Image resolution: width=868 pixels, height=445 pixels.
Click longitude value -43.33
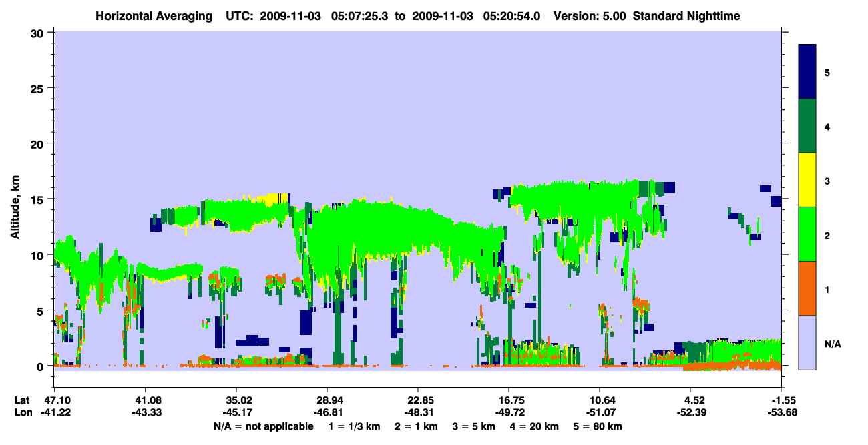[x=146, y=412]
